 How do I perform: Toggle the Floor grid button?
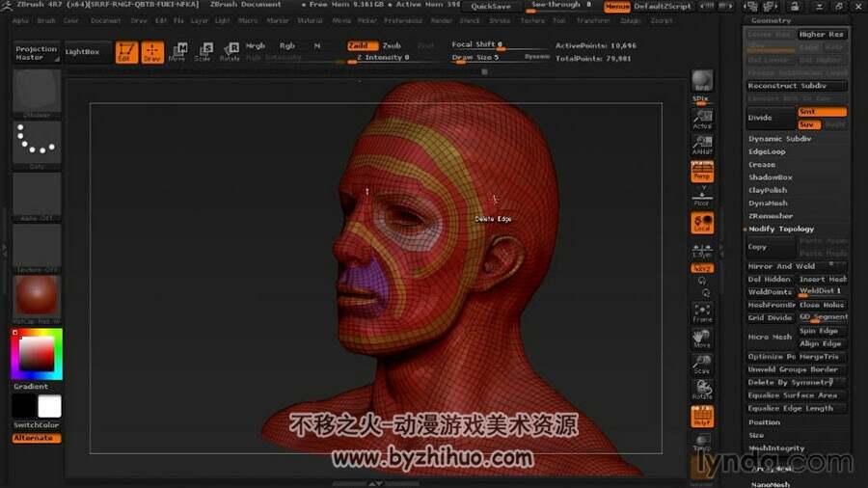(x=702, y=197)
